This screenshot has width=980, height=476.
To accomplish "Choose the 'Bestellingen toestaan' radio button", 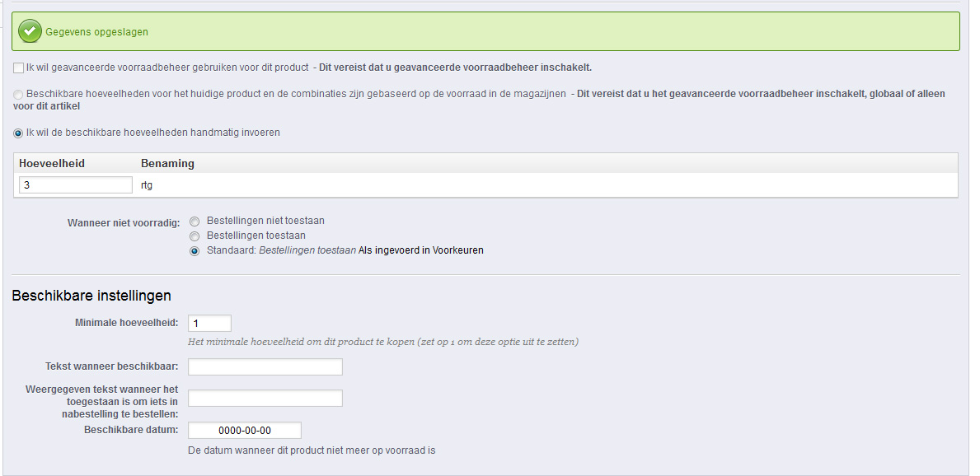I will tap(195, 236).
